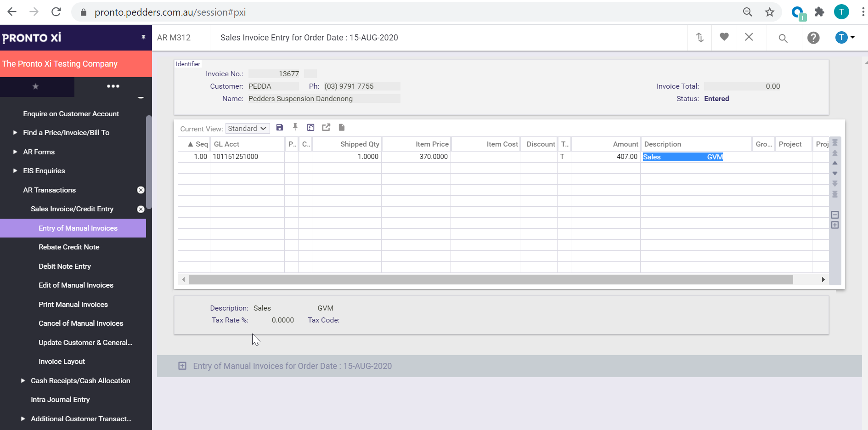Jump to first record in grid navigator

pyautogui.click(x=835, y=142)
